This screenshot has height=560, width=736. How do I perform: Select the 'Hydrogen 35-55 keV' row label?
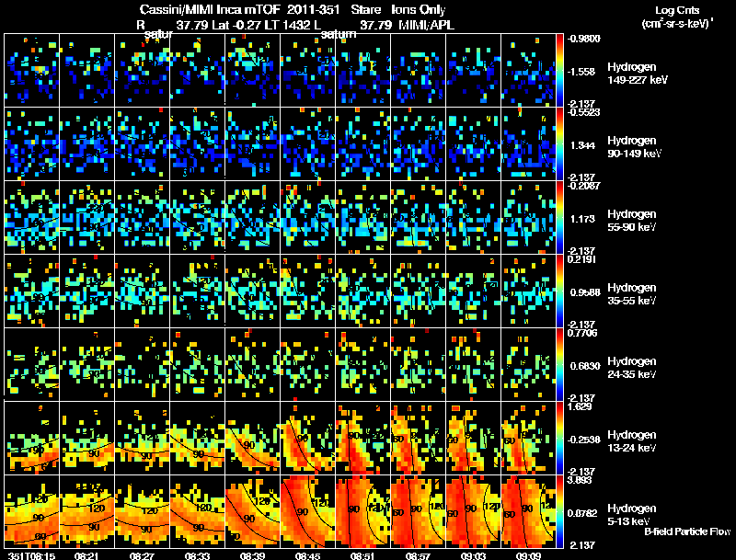click(x=632, y=294)
